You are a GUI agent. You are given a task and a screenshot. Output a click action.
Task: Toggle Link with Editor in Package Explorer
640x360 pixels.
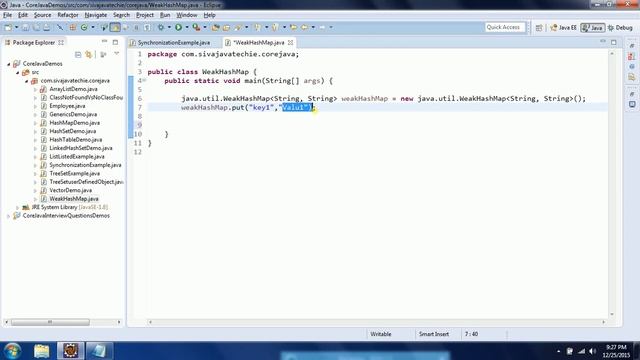[x=89, y=54]
